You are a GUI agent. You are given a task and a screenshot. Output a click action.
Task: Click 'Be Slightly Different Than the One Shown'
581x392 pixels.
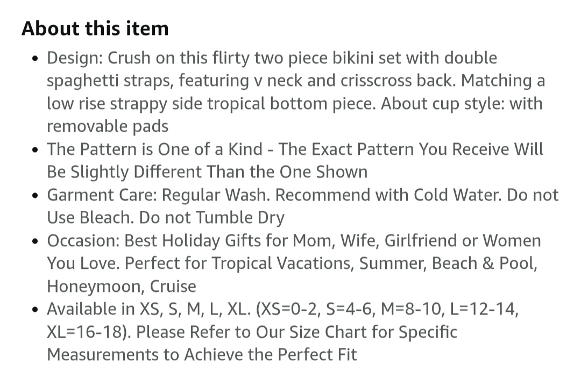pyautogui.click(x=207, y=172)
